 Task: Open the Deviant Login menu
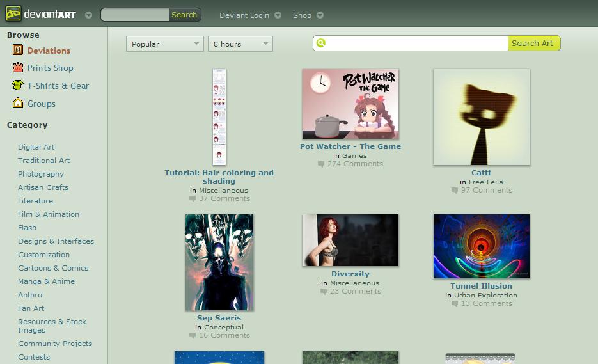tap(244, 15)
